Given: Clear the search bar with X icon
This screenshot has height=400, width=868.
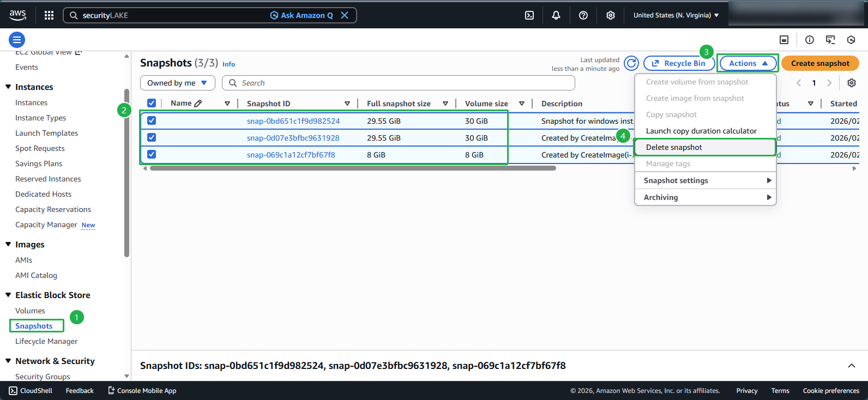Looking at the screenshot, I should (x=345, y=15).
